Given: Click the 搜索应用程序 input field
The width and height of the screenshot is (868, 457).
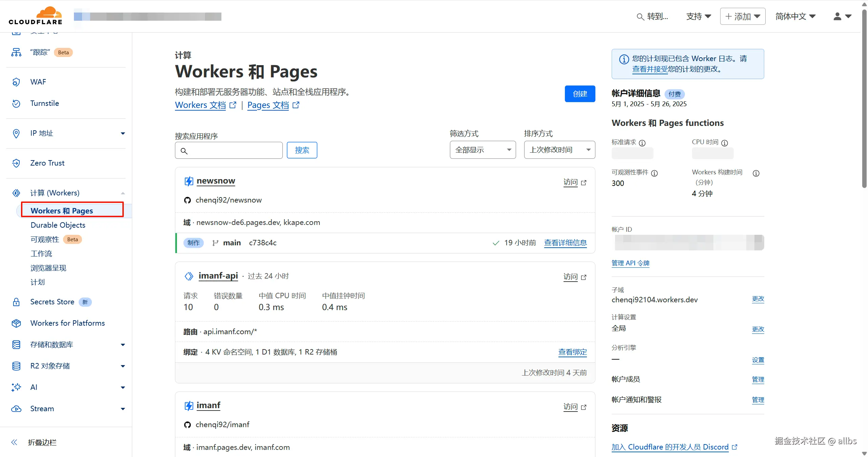Looking at the screenshot, I should [229, 150].
